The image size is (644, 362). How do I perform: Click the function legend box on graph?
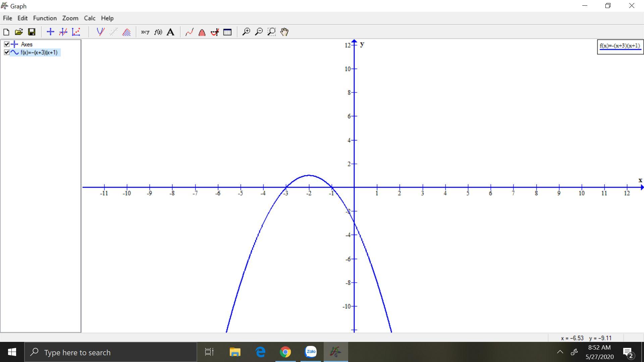pos(620,46)
